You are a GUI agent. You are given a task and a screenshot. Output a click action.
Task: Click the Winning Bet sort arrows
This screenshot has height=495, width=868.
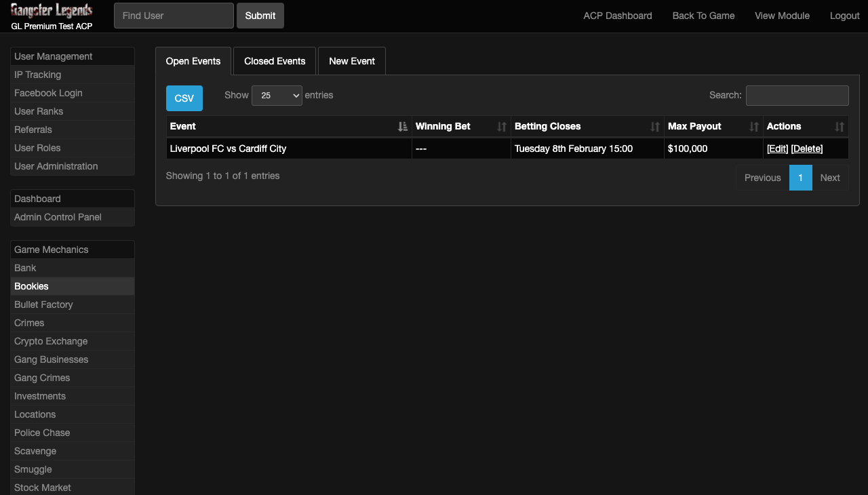(501, 127)
